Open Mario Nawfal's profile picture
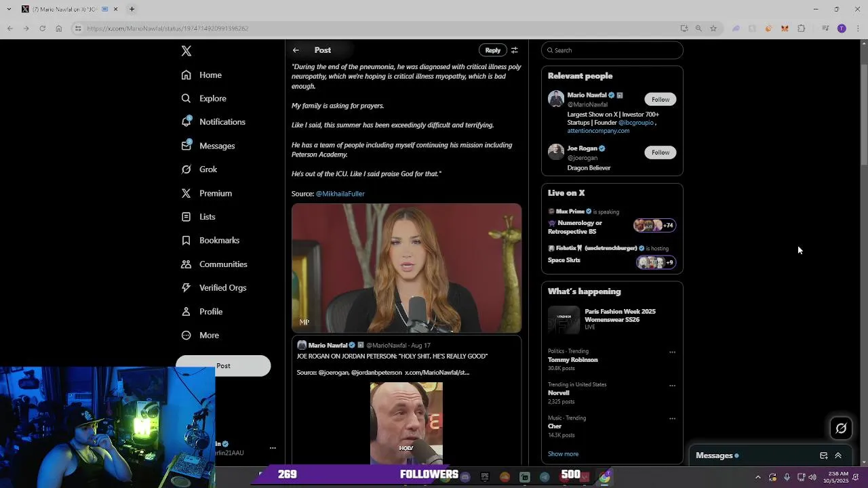Viewport: 868px width, 488px height. click(x=556, y=99)
